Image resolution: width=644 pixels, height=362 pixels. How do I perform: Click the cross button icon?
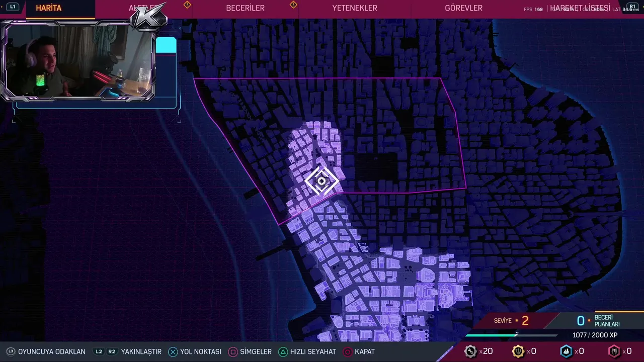(x=173, y=352)
